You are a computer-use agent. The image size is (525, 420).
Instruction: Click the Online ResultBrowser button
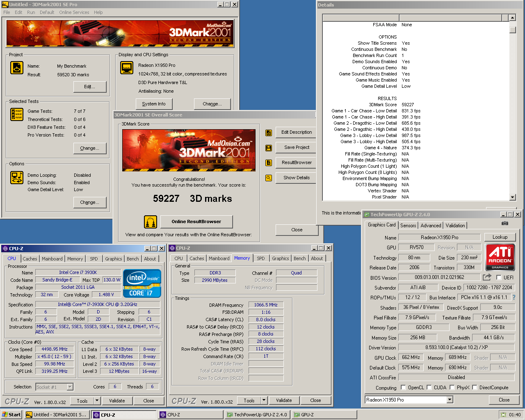pos(196,221)
